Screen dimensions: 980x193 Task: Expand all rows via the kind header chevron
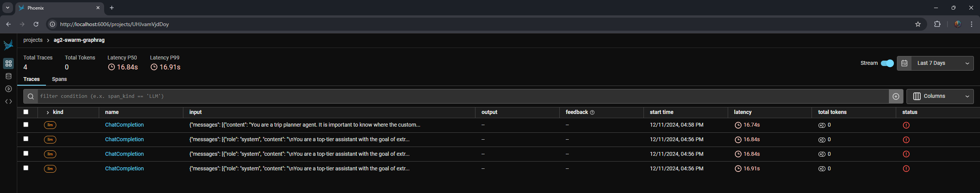[x=47, y=112]
